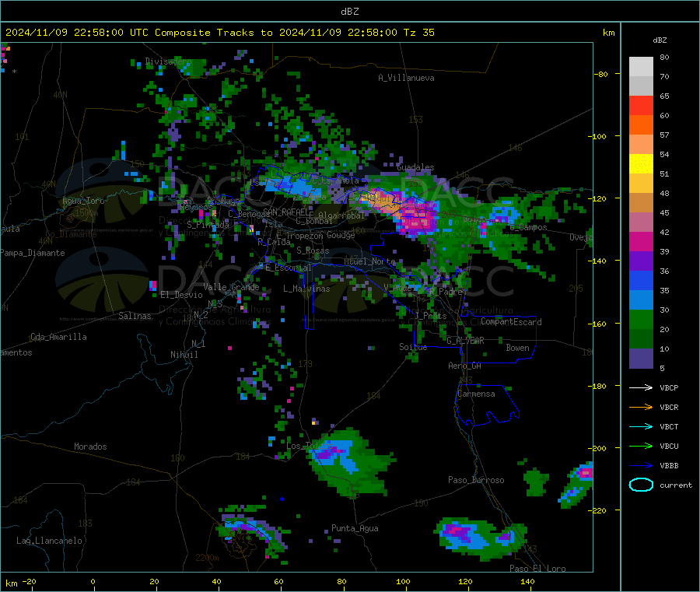The image size is (700, 592).
Task: Click the green VBCU arrow legend icon
Action: 641,446
